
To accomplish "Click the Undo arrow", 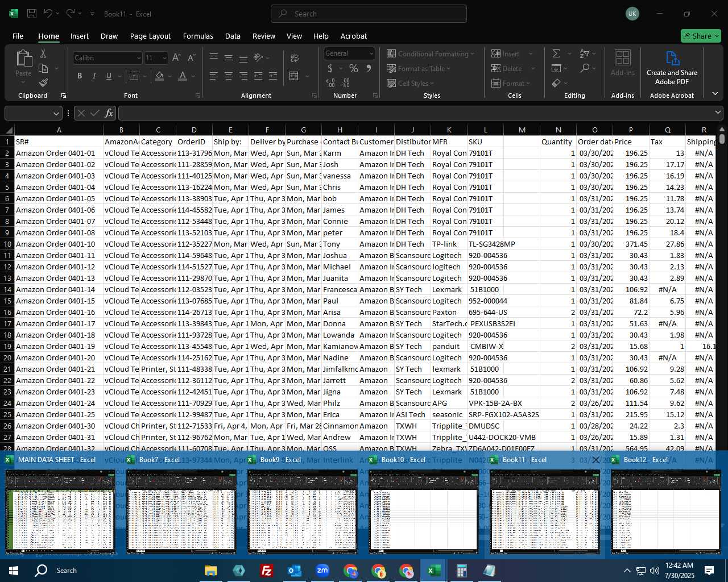I will pos(49,14).
